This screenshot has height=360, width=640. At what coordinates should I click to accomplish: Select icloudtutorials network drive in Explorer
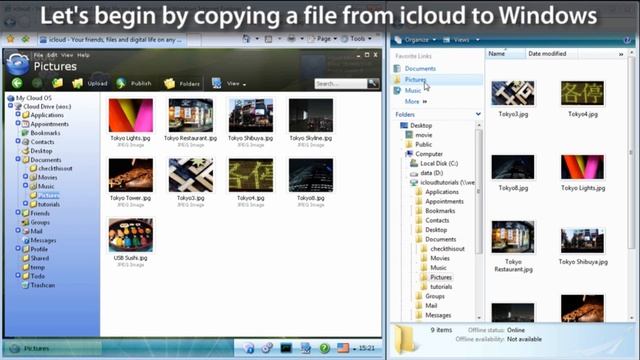tap(443, 182)
